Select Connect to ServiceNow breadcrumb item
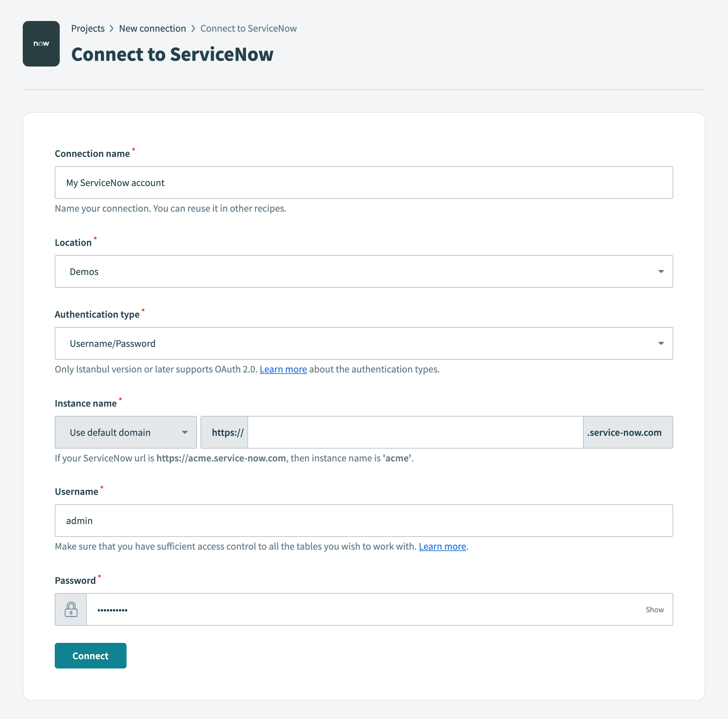The image size is (728, 719). pyautogui.click(x=248, y=28)
